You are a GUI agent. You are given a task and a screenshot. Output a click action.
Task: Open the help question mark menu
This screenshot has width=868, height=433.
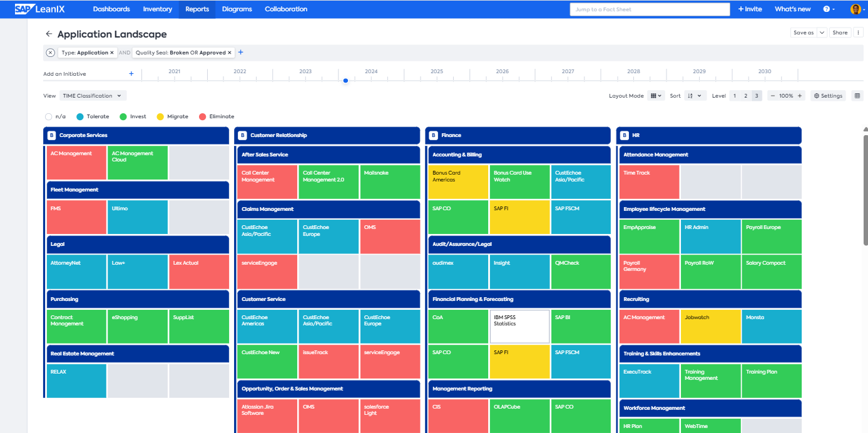[829, 9]
